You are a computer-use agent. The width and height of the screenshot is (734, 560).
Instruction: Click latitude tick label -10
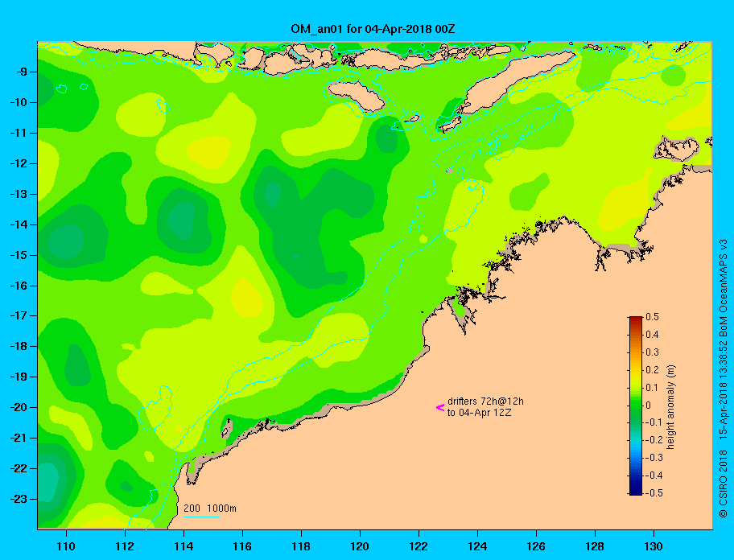click(x=18, y=102)
